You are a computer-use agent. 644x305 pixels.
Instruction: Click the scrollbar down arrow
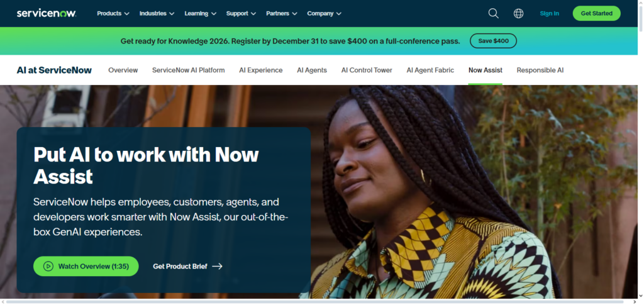click(641, 296)
